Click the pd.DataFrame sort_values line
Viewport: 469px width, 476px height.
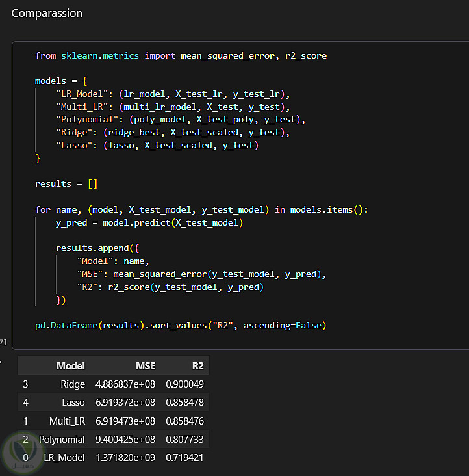click(181, 325)
